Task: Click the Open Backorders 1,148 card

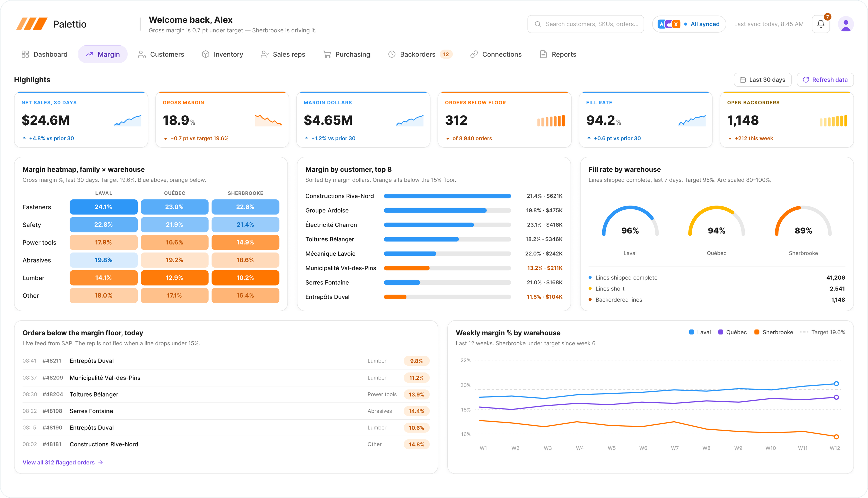Action: click(x=787, y=119)
